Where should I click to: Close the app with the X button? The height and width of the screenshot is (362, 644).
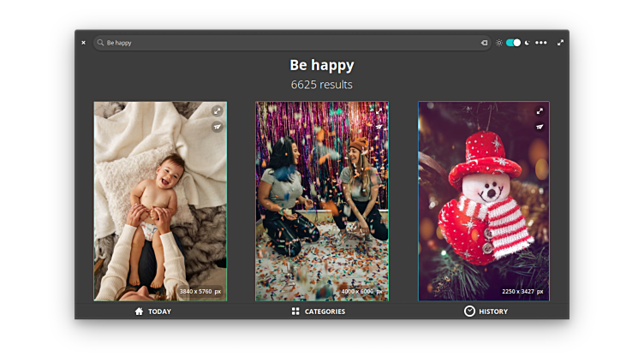83,42
